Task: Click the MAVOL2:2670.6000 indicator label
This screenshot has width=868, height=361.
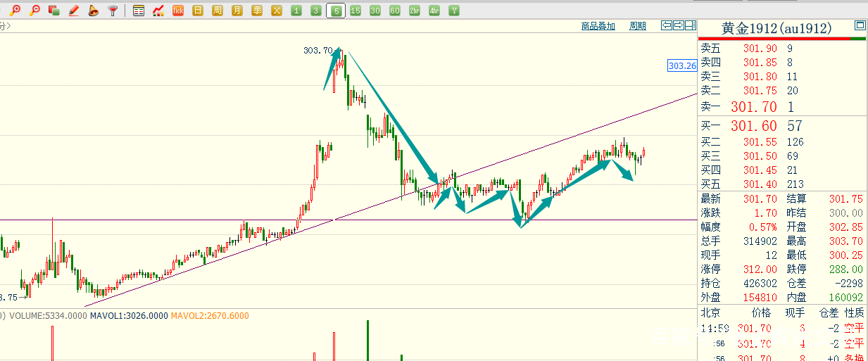Action: [210, 316]
